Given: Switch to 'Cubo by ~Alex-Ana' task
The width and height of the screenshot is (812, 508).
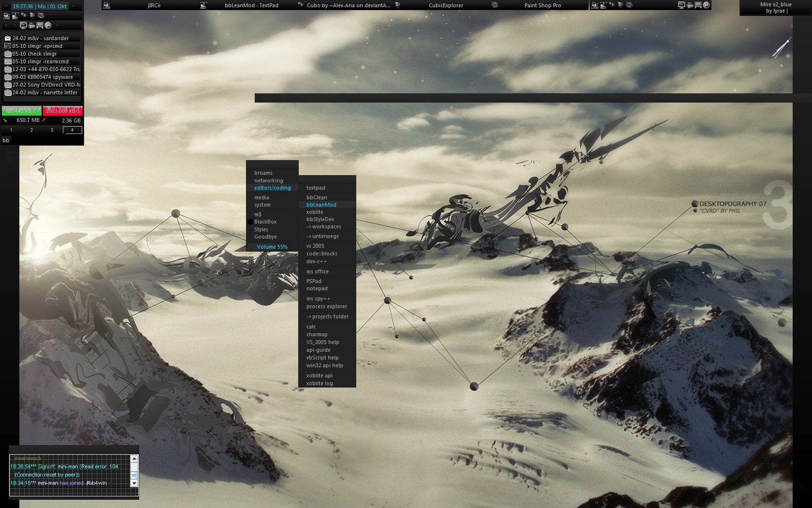Looking at the screenshot, I should coord(344,5).
